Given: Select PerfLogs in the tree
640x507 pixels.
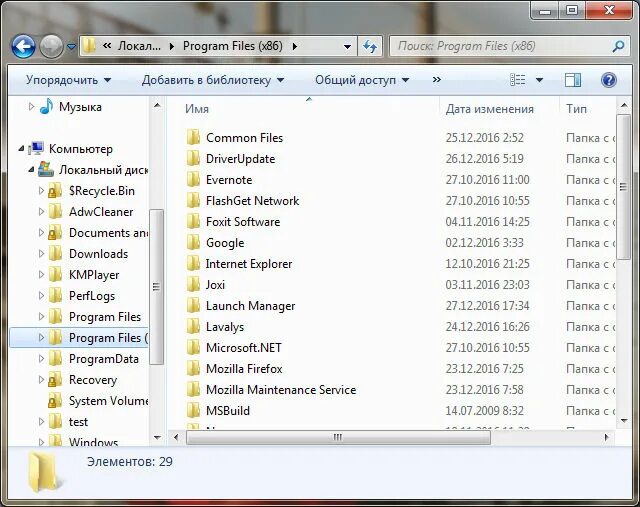Looking at the screenshot, I should (92, 296).
